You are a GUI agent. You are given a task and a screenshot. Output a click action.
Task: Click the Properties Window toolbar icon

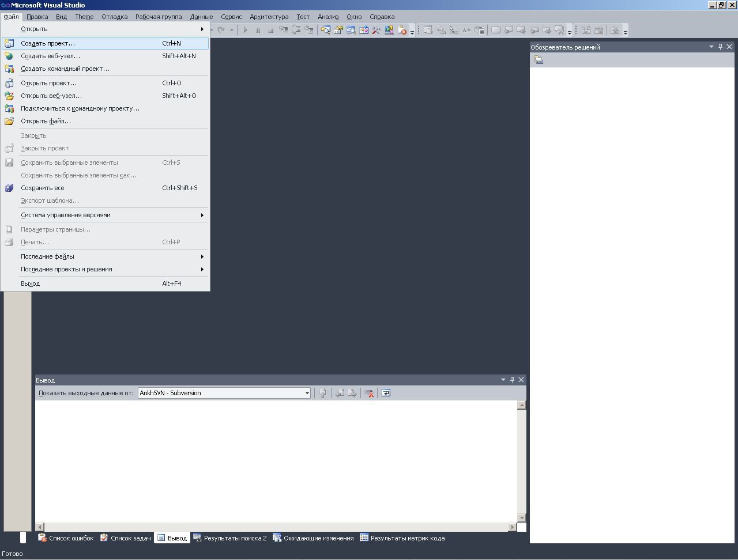click(x=338, y=30)
